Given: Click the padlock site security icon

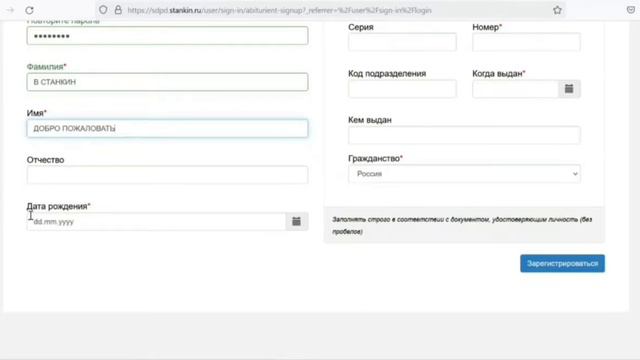Looking at the screenshot, I should click(118, 10).
